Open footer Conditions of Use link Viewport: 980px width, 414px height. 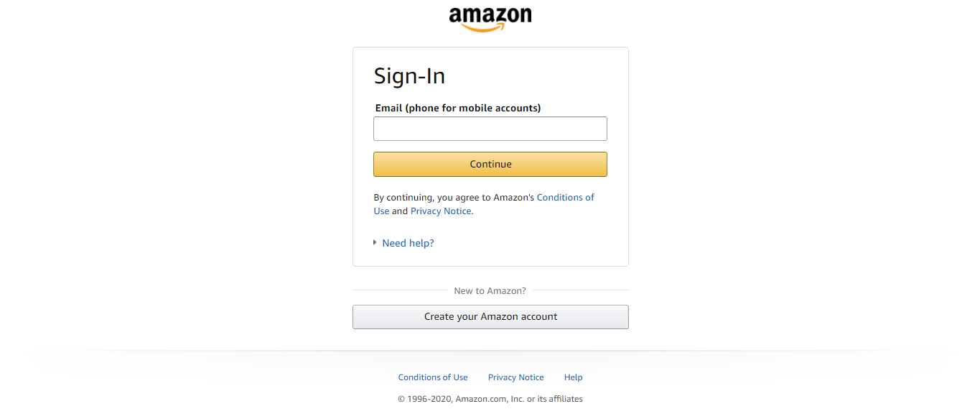[433, 377]
